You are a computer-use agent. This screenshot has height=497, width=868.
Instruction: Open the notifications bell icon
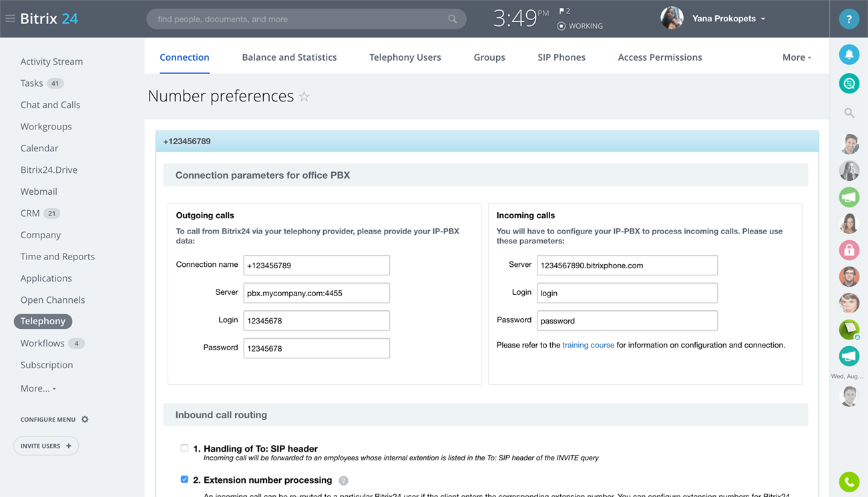point(849,55)
